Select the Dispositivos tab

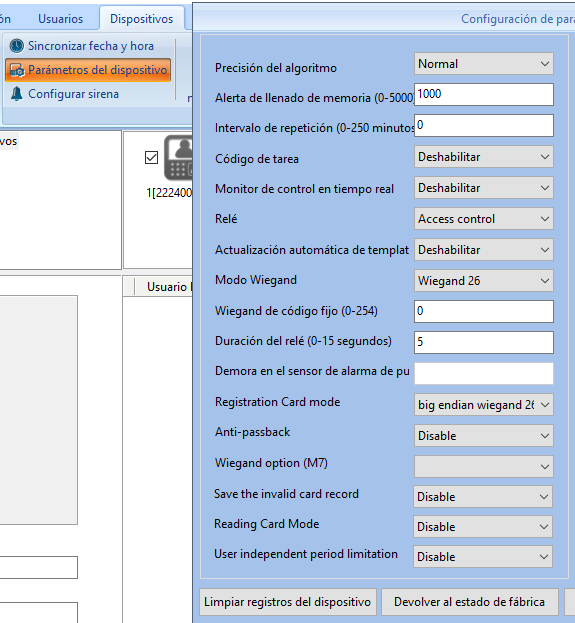(x=141, y=19)
